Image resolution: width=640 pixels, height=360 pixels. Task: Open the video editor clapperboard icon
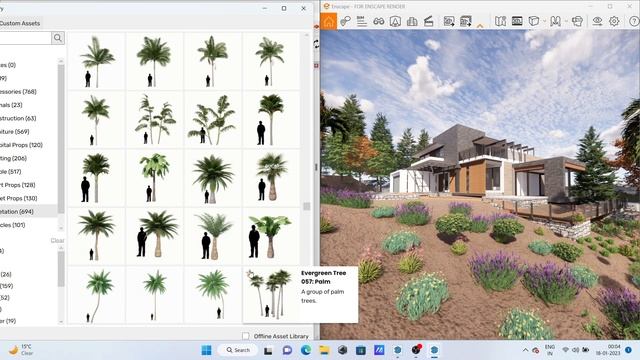point(429,21)
